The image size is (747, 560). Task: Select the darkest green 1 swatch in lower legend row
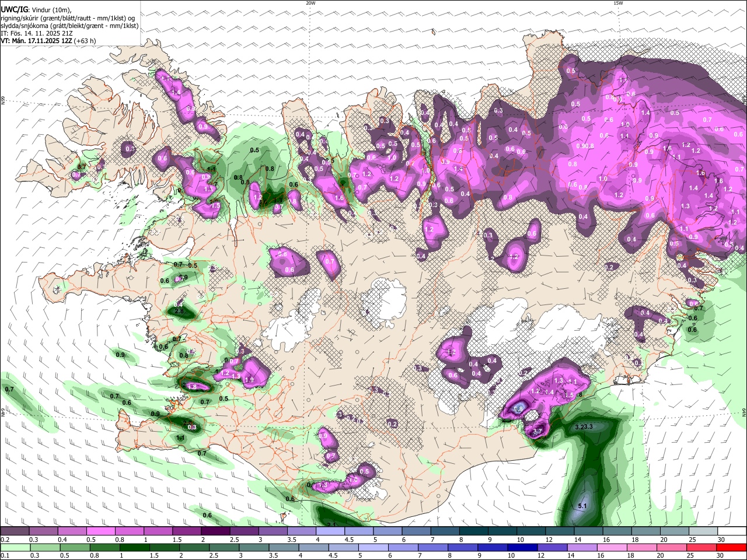click(134, 548)
